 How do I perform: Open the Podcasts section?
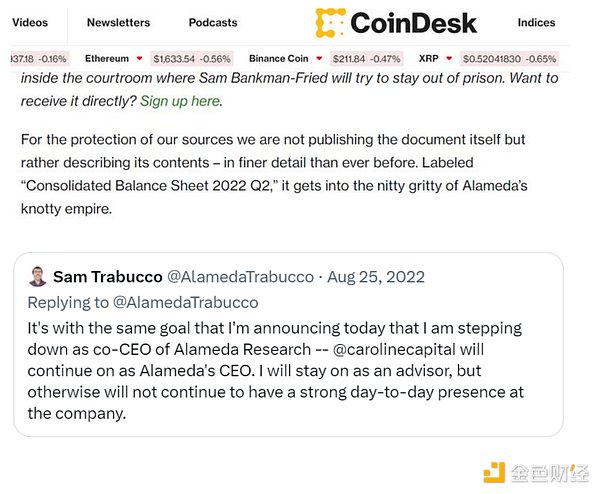[x=213, y=22]
